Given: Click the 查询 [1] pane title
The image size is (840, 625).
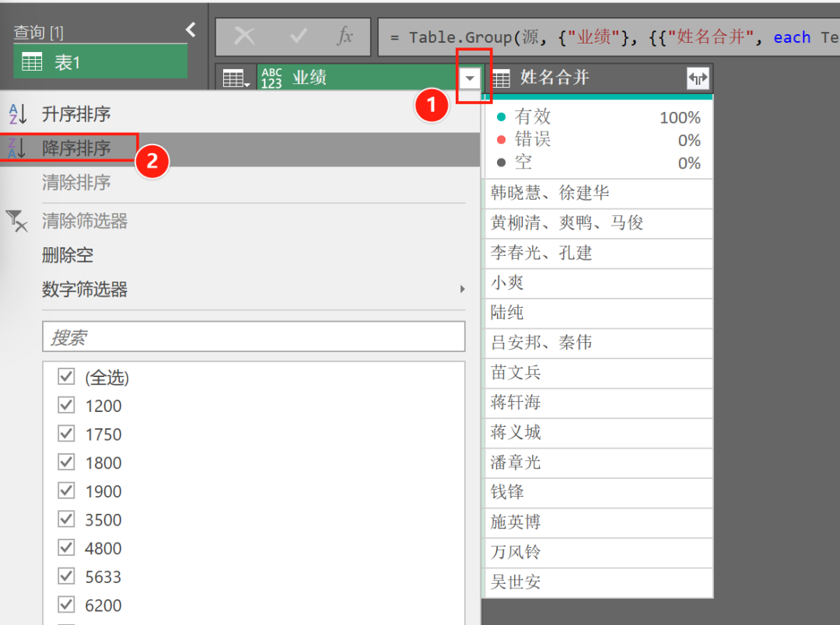Looking at the screenshot, I should pyautogui.click(x=39, y=33).
